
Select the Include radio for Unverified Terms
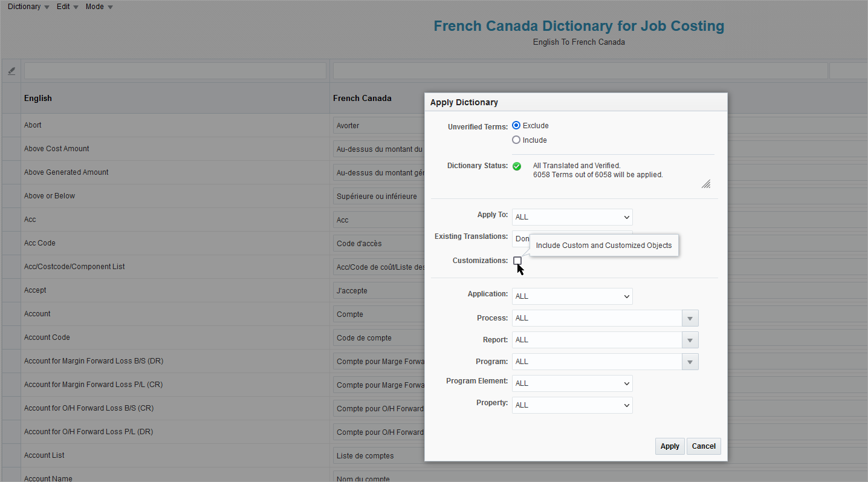(x=516, y=140)
